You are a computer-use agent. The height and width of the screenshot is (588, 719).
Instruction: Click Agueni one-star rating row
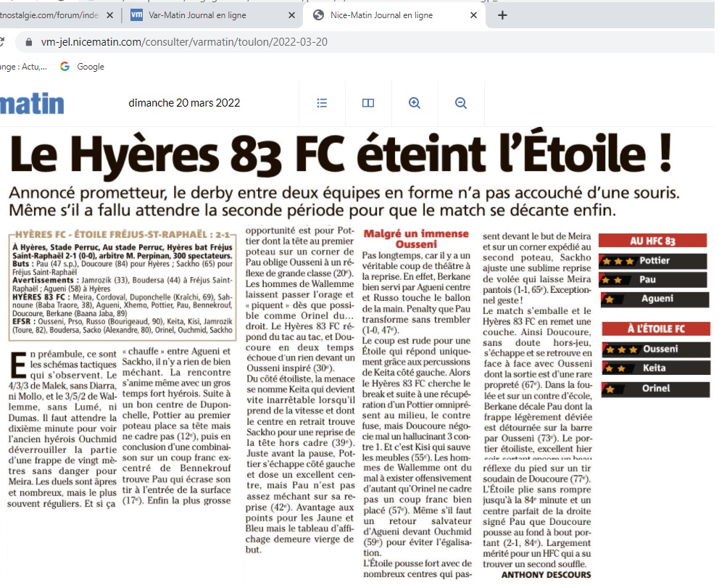coord(654,299)
